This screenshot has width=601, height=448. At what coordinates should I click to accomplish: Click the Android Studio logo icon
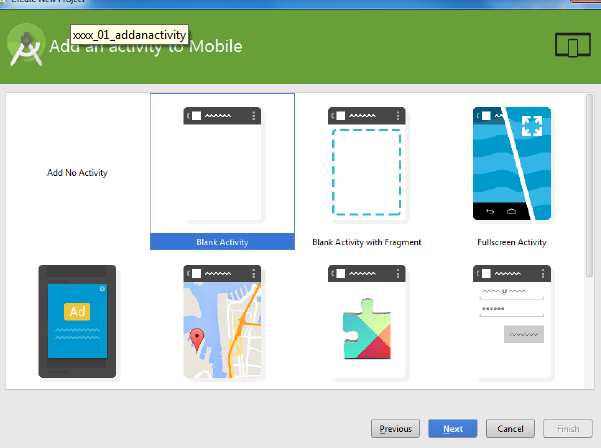(x=26, y=46)
